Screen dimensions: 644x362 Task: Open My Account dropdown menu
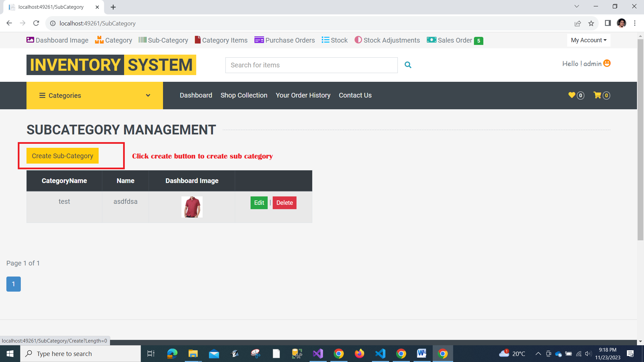589,40
